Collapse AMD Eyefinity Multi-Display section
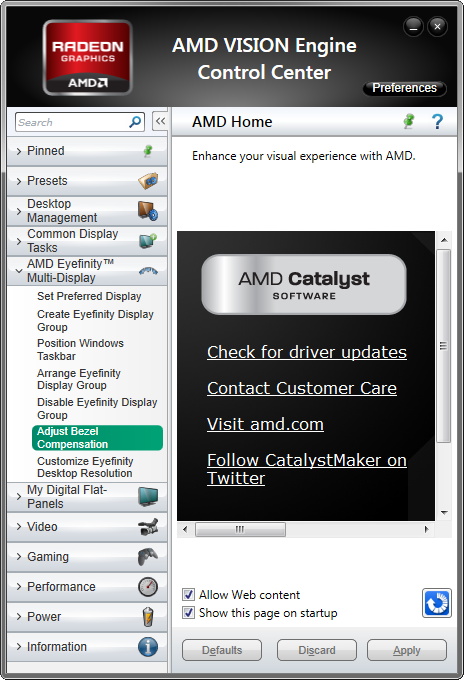This screenshot has height=680, width=464. (x=87, y=271)
